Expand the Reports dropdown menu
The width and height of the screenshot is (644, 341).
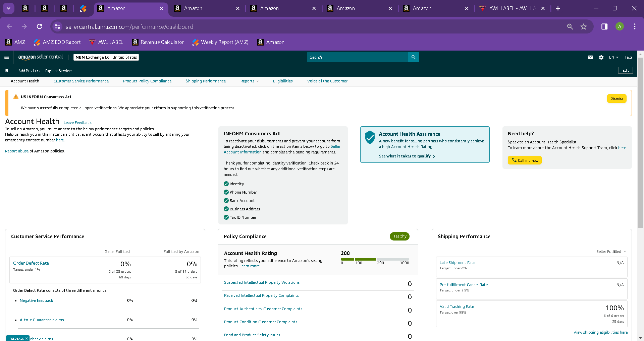click(250, 81)
